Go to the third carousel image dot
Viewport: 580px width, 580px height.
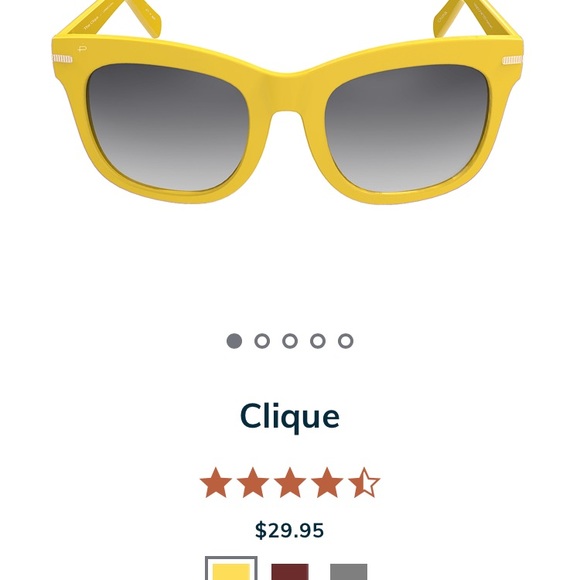290,341
